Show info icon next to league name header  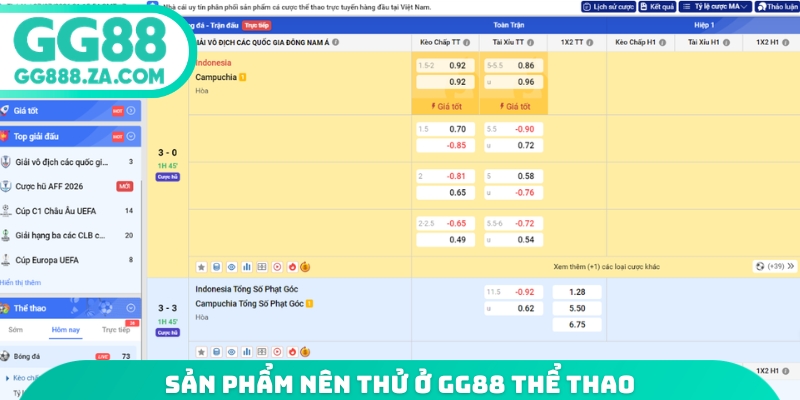[335, 42]
